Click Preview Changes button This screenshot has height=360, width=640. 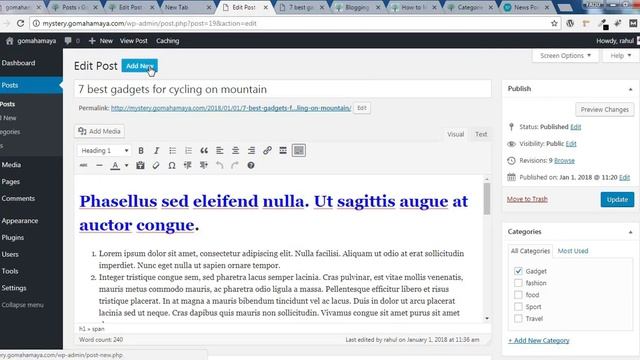coord(604,109)
